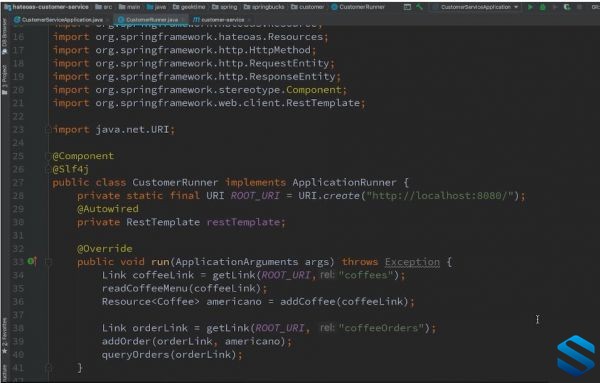
Task: Close the customer-service tab
Action: (x=249, y=20)
